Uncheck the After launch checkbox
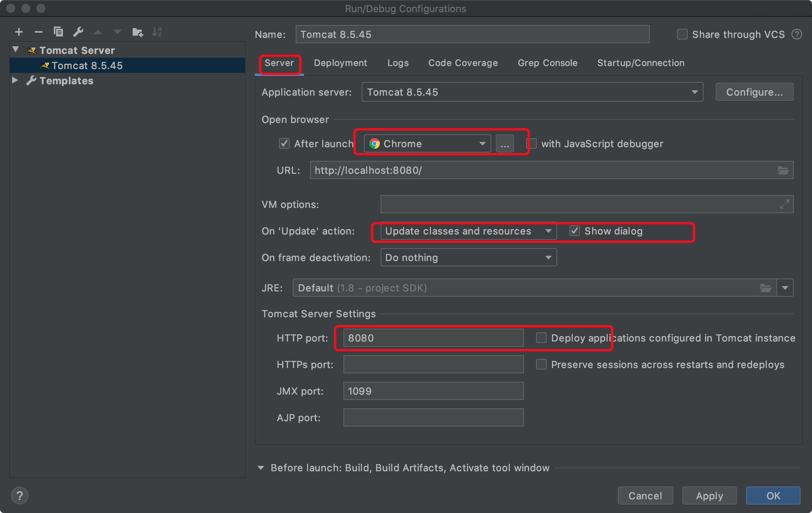Image resolution: width=812 pixels, height=513 pixels. pos(284,143)
